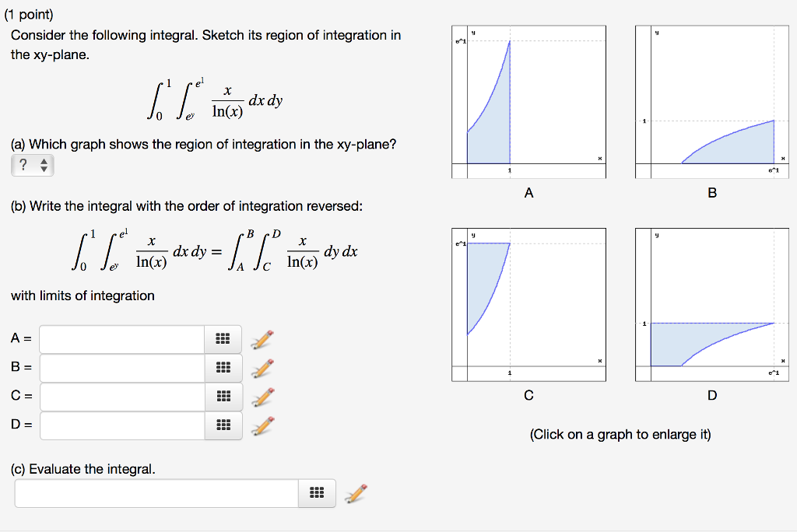Image resolution: width=797 pixels, height=532 pixels.
Task: Open the pencil editor for part (c) answer
Action: coord(356,492)
